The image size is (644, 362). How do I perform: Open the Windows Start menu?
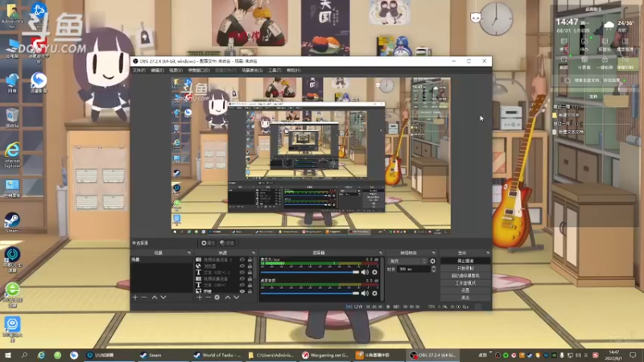pyautogui.click(x=8, y=356)
